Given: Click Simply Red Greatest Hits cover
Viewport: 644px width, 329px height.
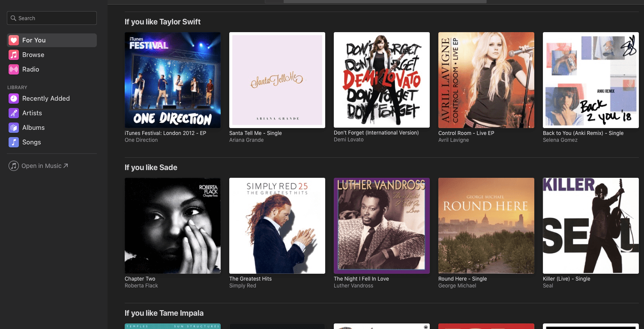Looking at the screenshot, I should (277, 226).
